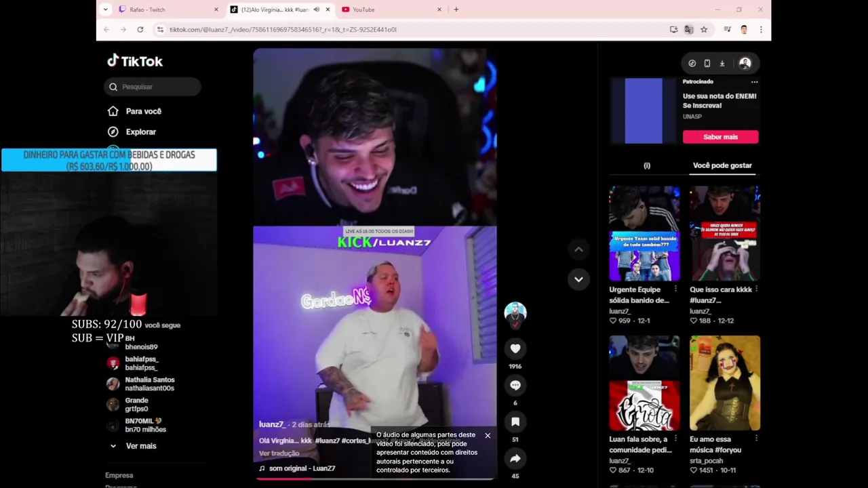
Task: Open the Que isso cara kkkk thumbnail
Action: [725, 233]
